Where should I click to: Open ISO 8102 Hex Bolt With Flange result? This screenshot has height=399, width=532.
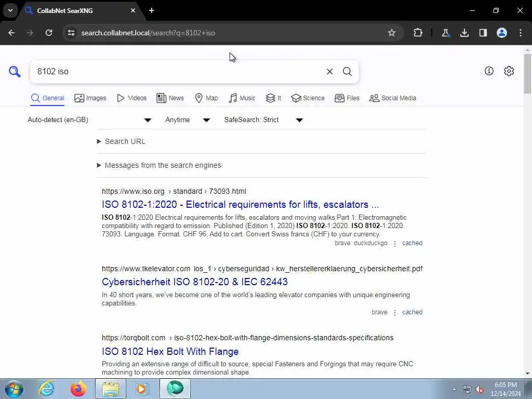[170, 352]
